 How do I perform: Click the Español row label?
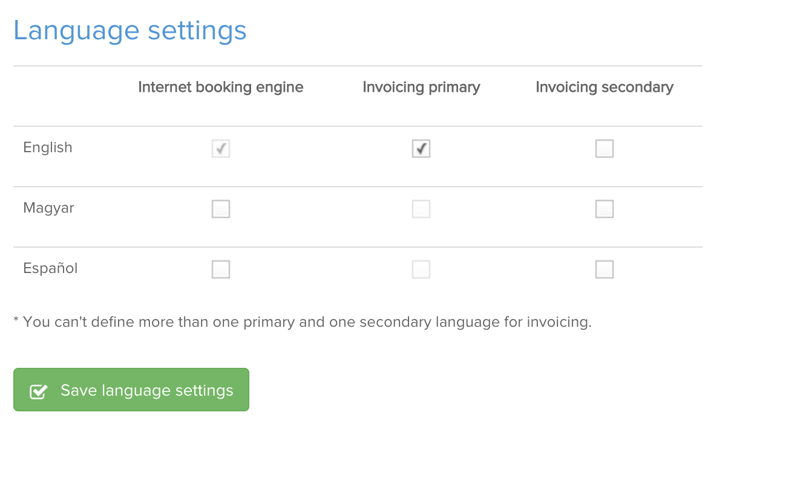[50, 268]
